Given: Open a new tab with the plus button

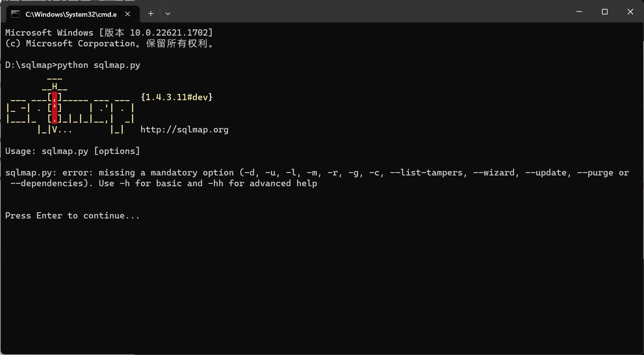Looking at the screenshot, I should 151,14.
